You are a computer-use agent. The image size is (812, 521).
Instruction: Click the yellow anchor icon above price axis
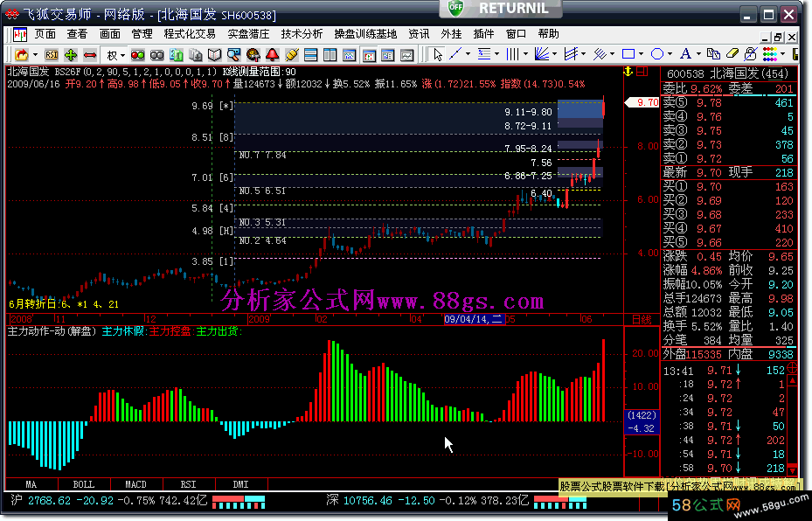[628, 72]
